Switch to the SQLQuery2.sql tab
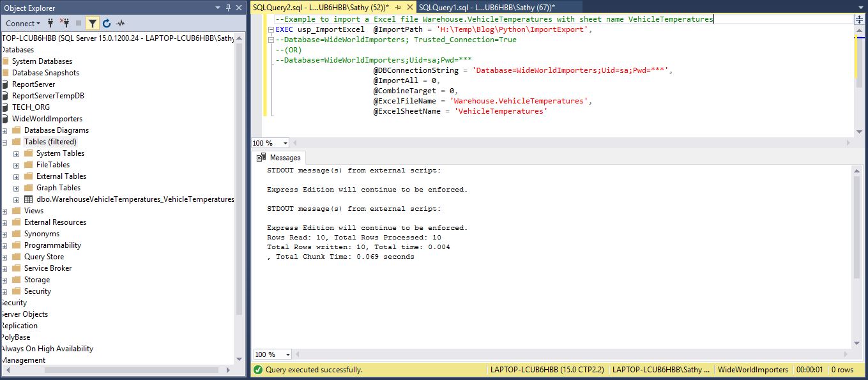The width and height of the screenshot is (868, 380). [321, 7]
